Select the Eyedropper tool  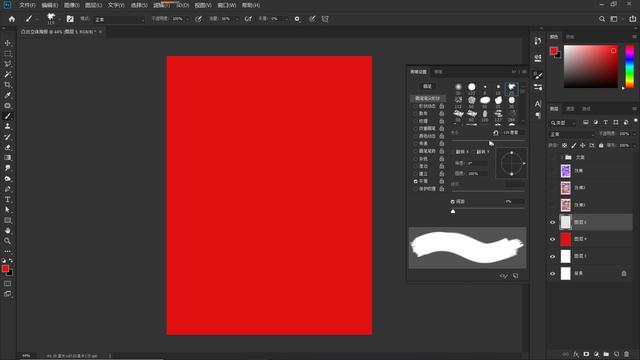(7, 95)
